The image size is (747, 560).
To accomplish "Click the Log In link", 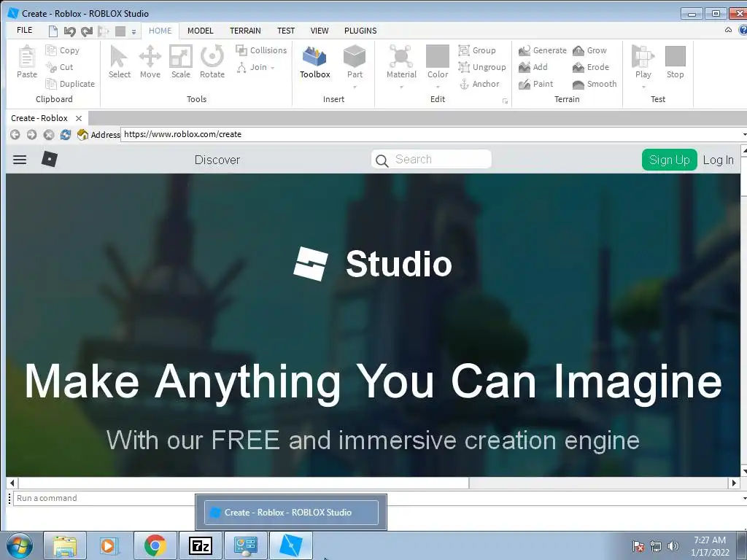I will pos(719,160).
